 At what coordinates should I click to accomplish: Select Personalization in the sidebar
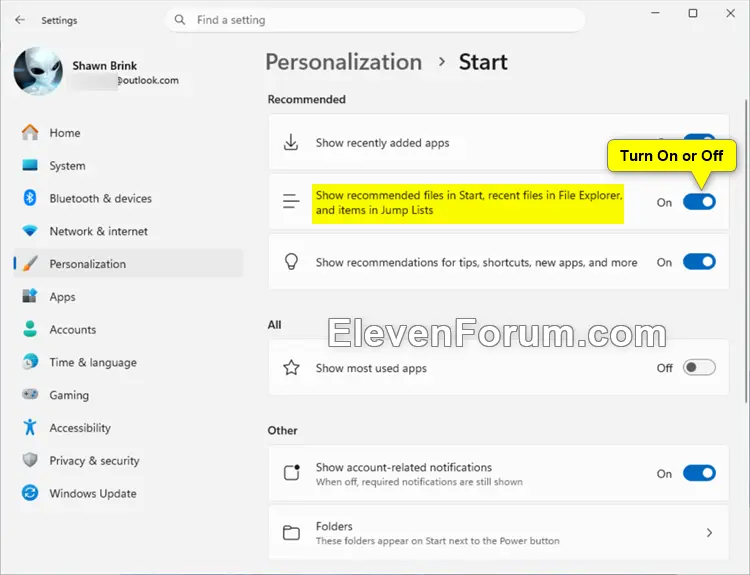[x=128, y=264]
